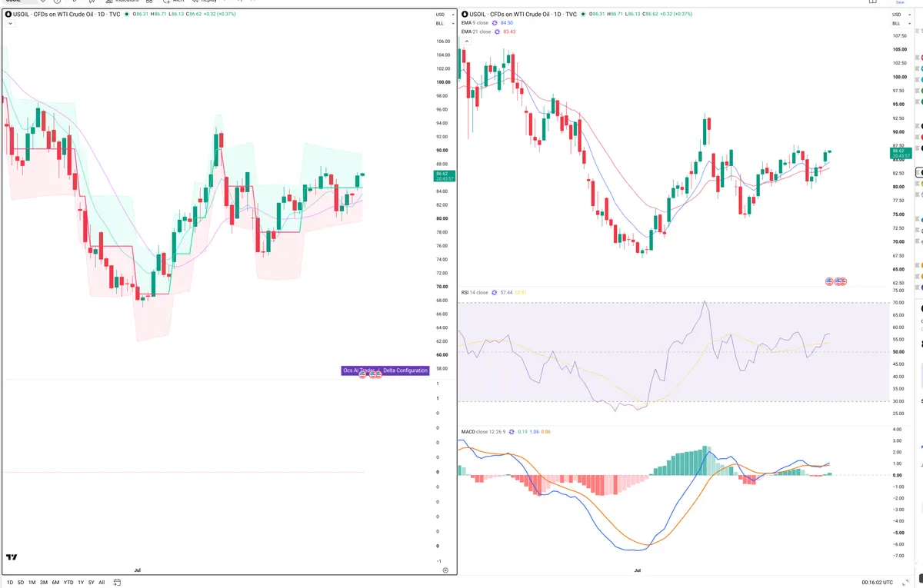Click the USOIL symbol logo in right chart
This screenshot has width=923, height=588.
click(x=463, y=15)
